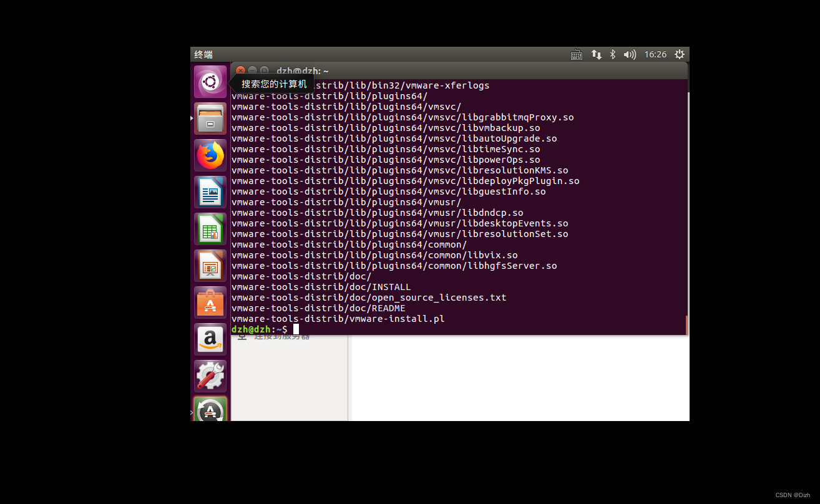This screenshot has width=820, height=504.
Task: Click the terminal prompt dzh@dzh:~$
Action: coord(260,329)
